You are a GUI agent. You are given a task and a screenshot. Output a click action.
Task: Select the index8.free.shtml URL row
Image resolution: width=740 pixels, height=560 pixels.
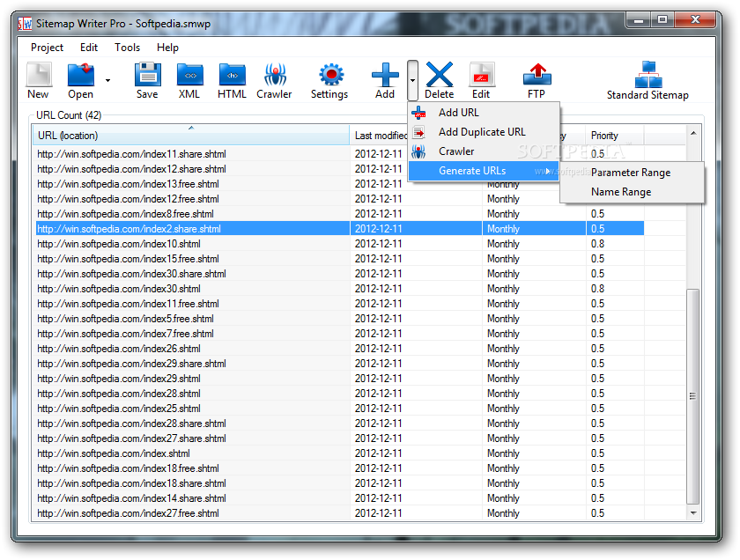pyautogui.click(x=340, y=214)
